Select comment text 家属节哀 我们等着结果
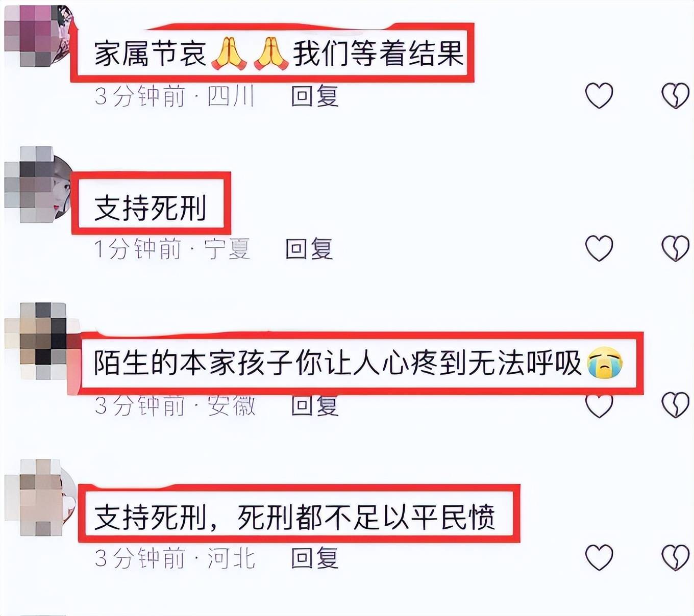 279,53
